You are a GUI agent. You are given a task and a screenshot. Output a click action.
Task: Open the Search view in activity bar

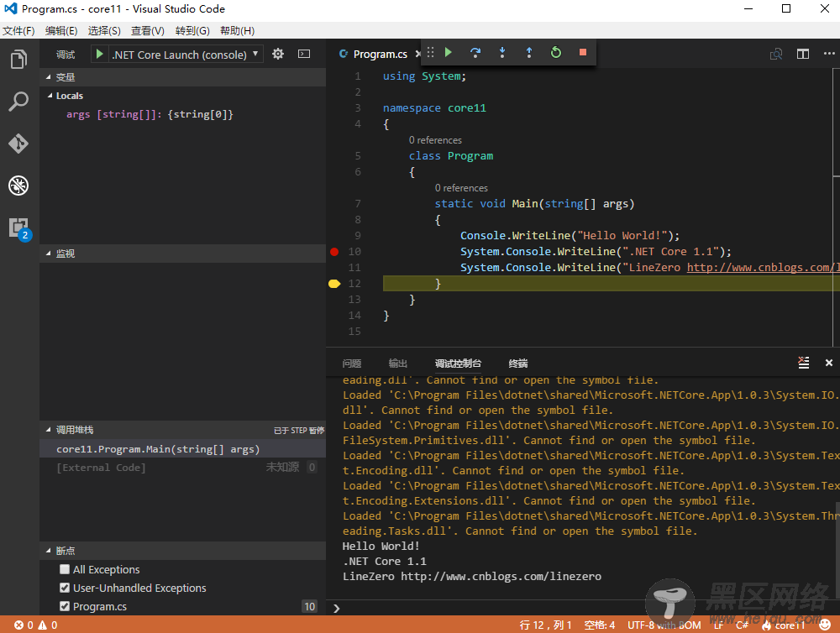coord(18,101)
